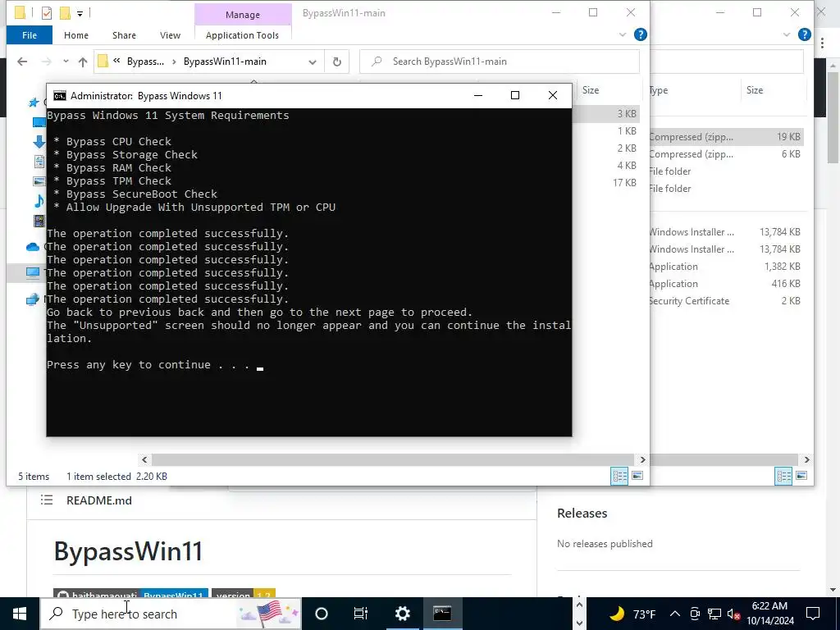The image size is (840, 630).
Task: Refresh the BypassWin11-main folder
Action: (x=337, y=62)
